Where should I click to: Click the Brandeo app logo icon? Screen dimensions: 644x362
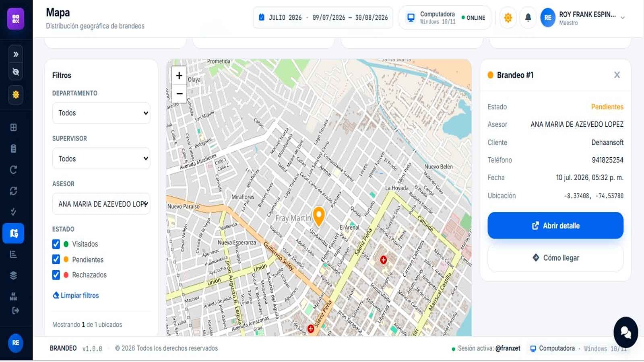click(16, 19)
